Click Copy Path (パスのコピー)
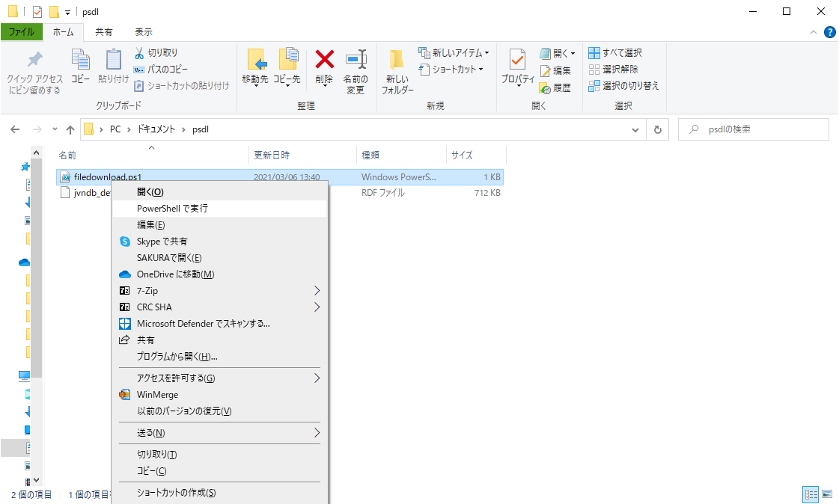 point(160,70)
